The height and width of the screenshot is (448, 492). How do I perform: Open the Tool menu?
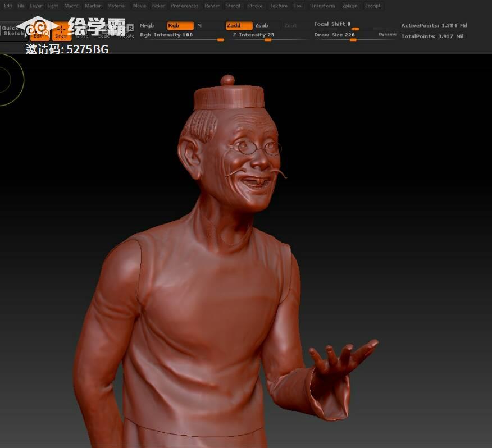pyautogui.click(x=298, y=6)
